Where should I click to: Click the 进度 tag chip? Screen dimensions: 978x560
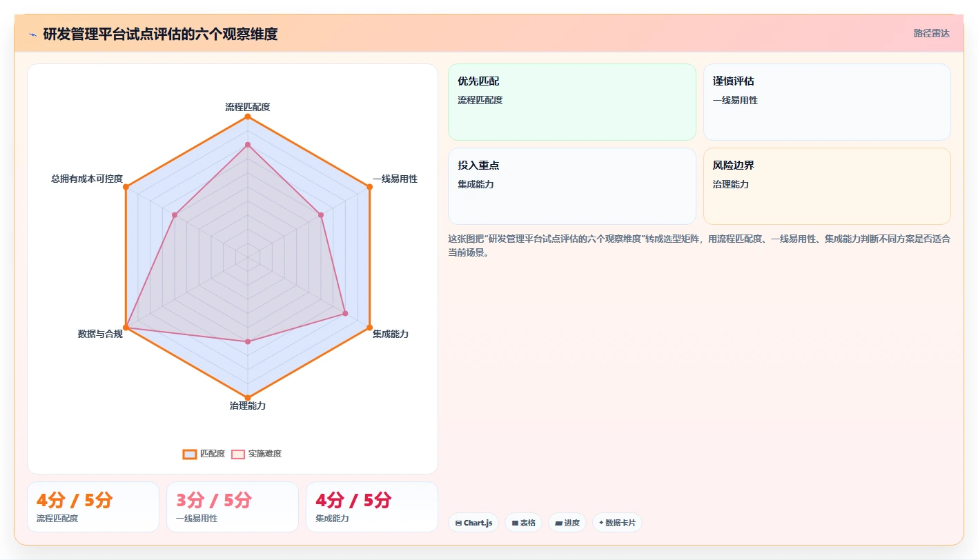pos(567,523)
